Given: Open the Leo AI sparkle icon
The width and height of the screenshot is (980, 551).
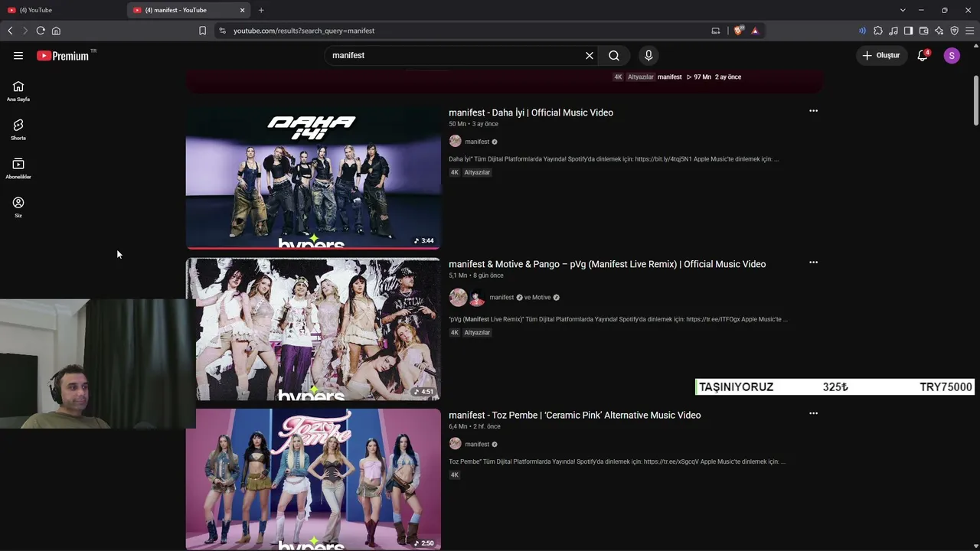Looking at the screenshot, I should tap(939, 31).
